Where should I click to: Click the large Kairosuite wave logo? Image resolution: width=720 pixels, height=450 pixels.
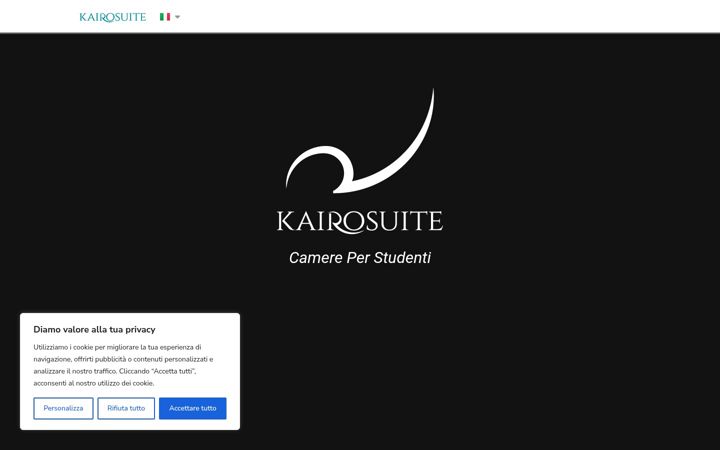coord(360,141)
